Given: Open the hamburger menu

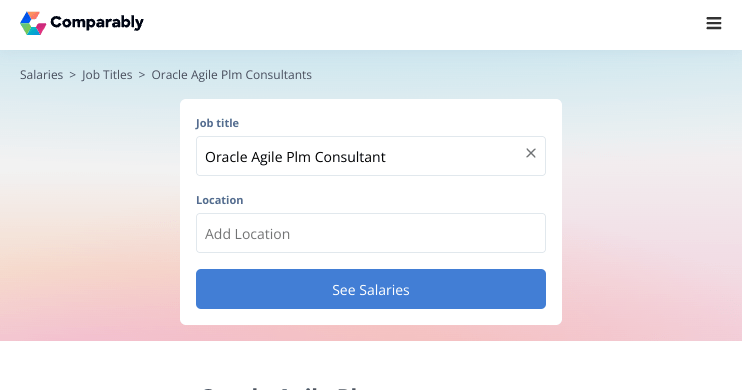Looking at the screenshot, I should [x=714, y=23].
